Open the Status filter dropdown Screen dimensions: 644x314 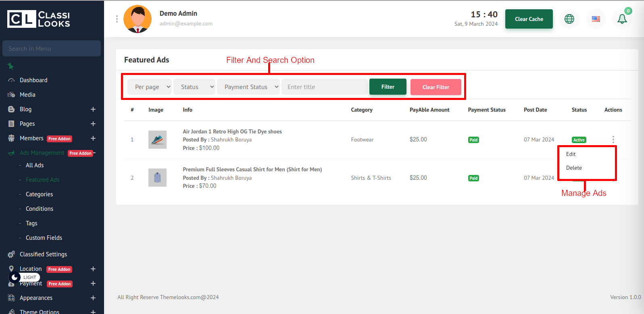click(x=194, y=87)
